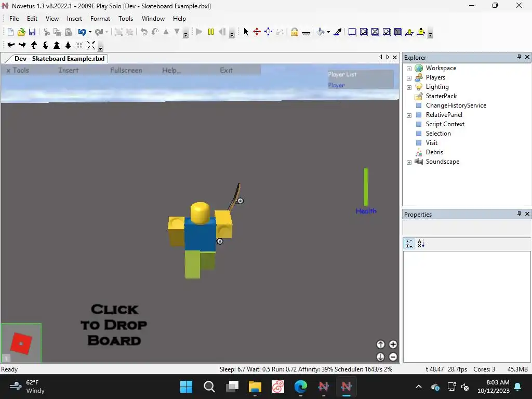532x399 pixels.
Task: Select the Weld surface tool
Action: pyautogui.click(x=375, y=32)
